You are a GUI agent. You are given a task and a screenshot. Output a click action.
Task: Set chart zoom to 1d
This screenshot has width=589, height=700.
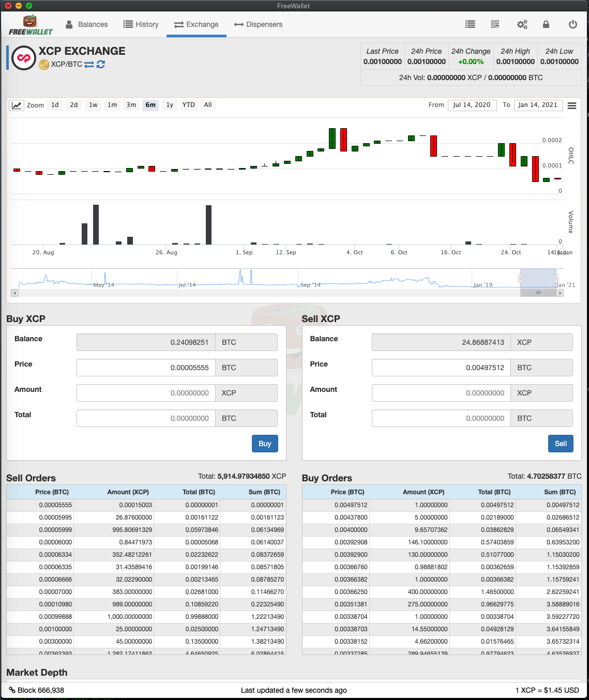(x=55, y=105)
